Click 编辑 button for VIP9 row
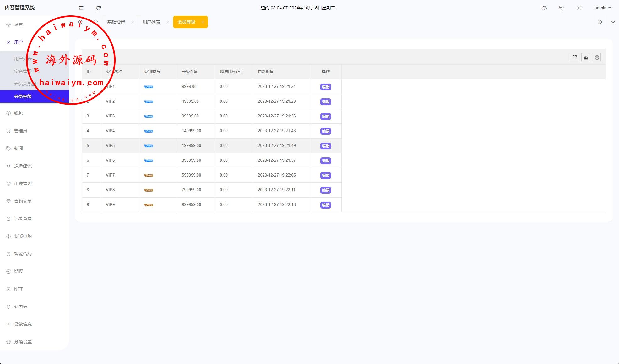The width and height of the screenshot is (619, 364). coord(325,205)
